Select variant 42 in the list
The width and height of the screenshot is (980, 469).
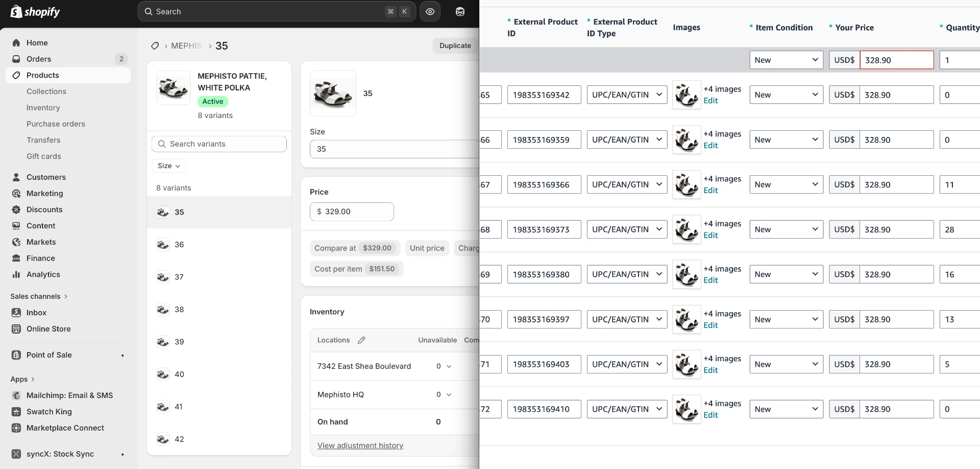coord(219,439)
